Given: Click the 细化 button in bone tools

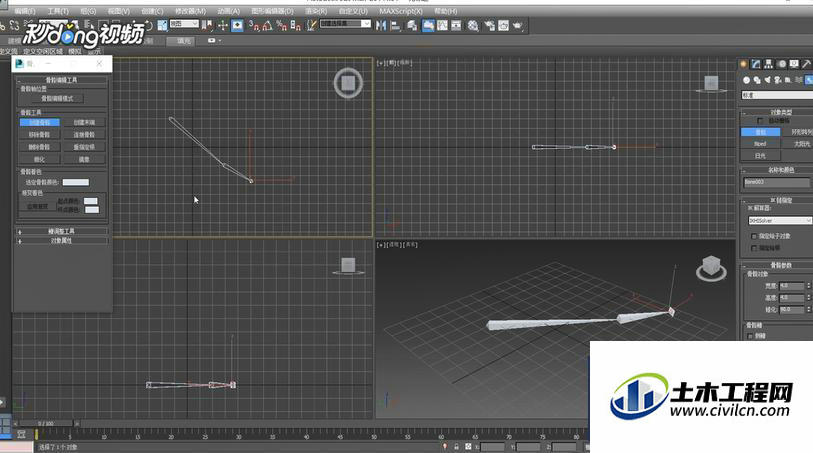Looking at the screenshot, I should [39, 159].
